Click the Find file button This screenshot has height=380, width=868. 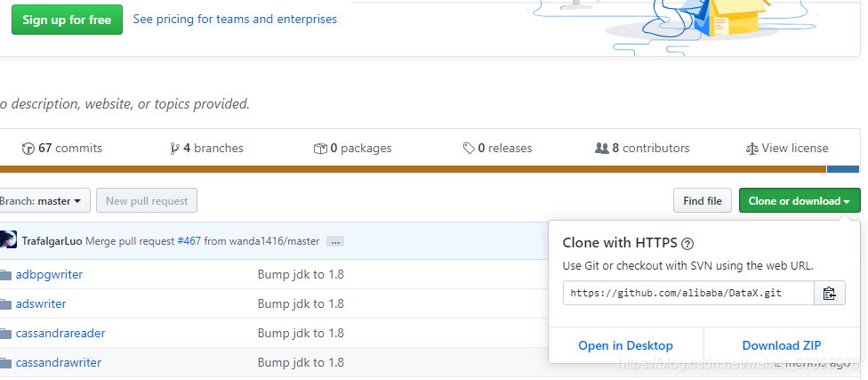(703, 200)
